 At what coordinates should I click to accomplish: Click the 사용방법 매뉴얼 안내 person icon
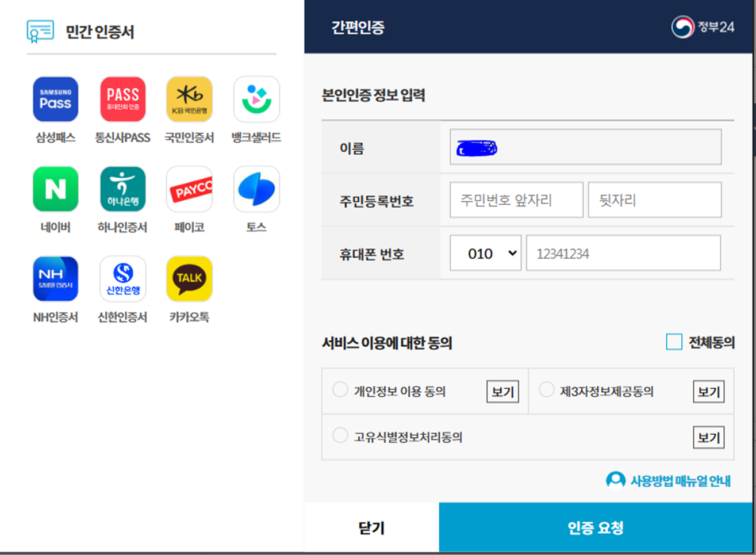[x=616, y=480]
